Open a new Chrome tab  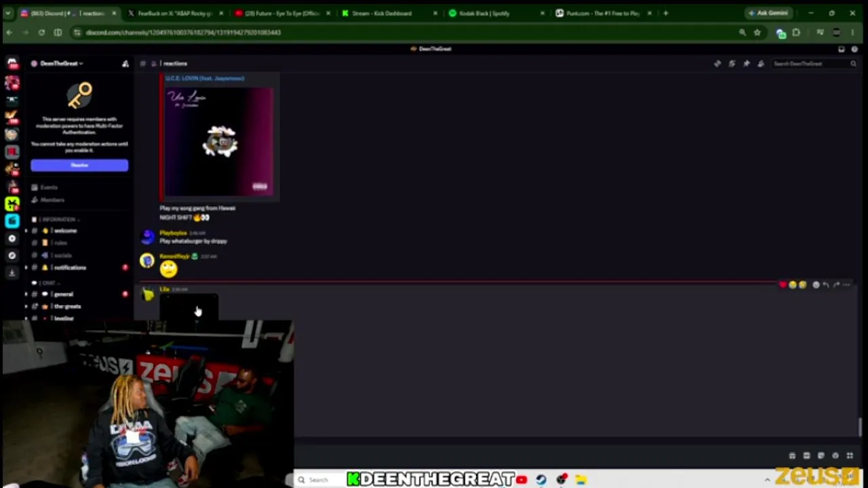click(666, 14)
